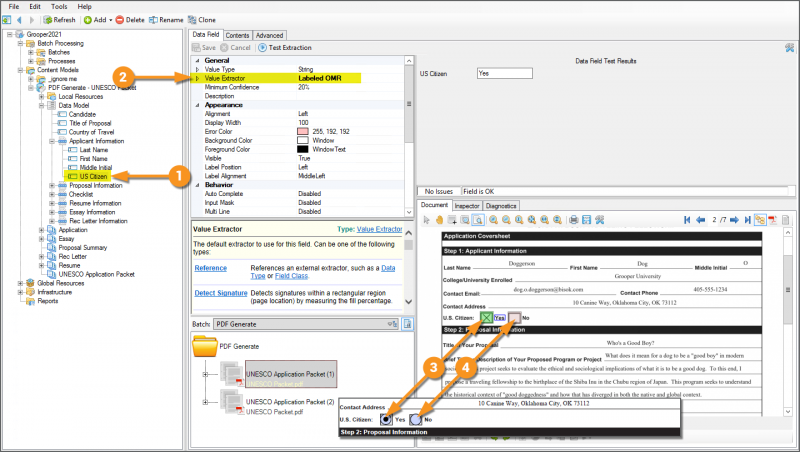The width and height of the screenshot is (800, 452).
Task: Collapse the General property category
Action: (197, 60)
